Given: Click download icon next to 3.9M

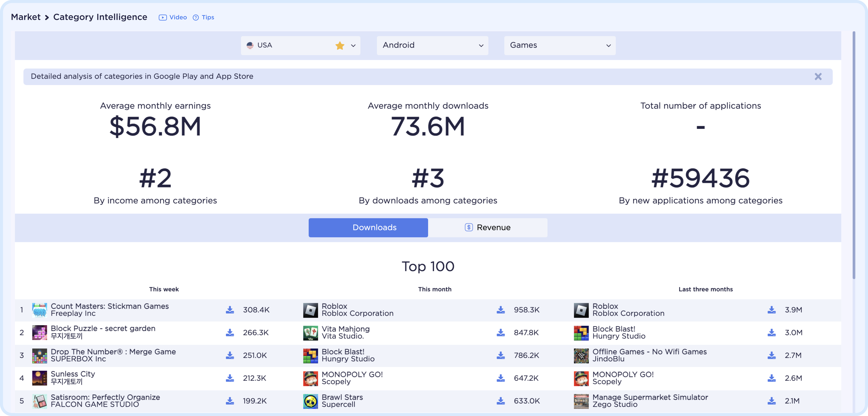Looking at the screenshot, I should pos(772,310).
